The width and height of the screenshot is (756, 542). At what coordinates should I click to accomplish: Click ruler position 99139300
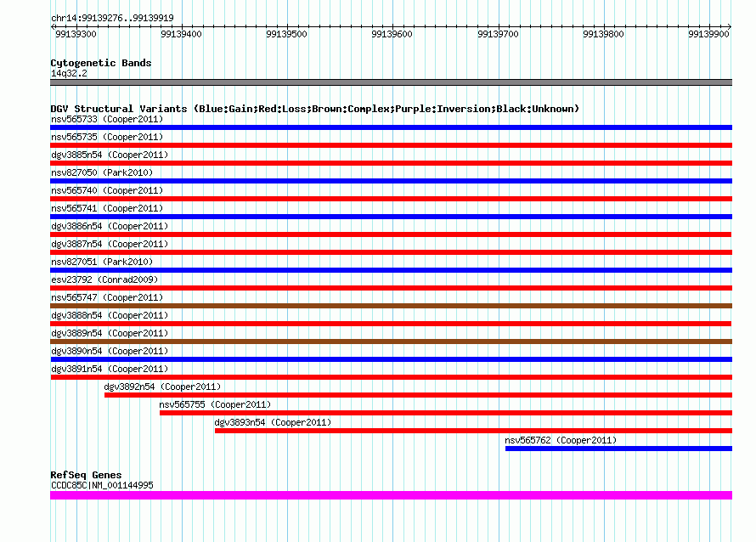pyautogui.click(x=76, y=34)
